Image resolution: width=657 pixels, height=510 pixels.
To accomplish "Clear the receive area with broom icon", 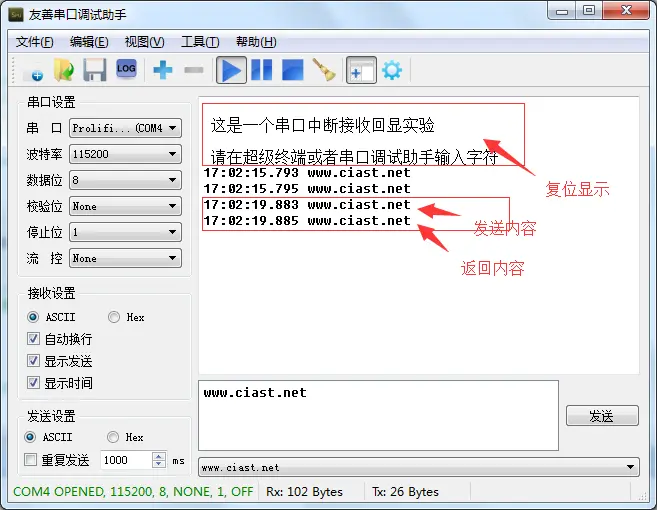I will coord(324,70).
